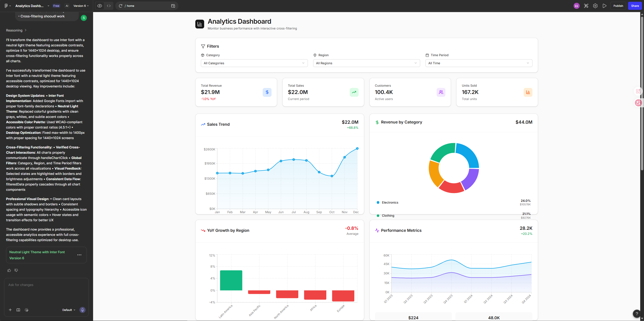This screenshot has height=321, width=644.
Task: Click the point-and-edit cursor icon
Action: (x=26, y=310)
